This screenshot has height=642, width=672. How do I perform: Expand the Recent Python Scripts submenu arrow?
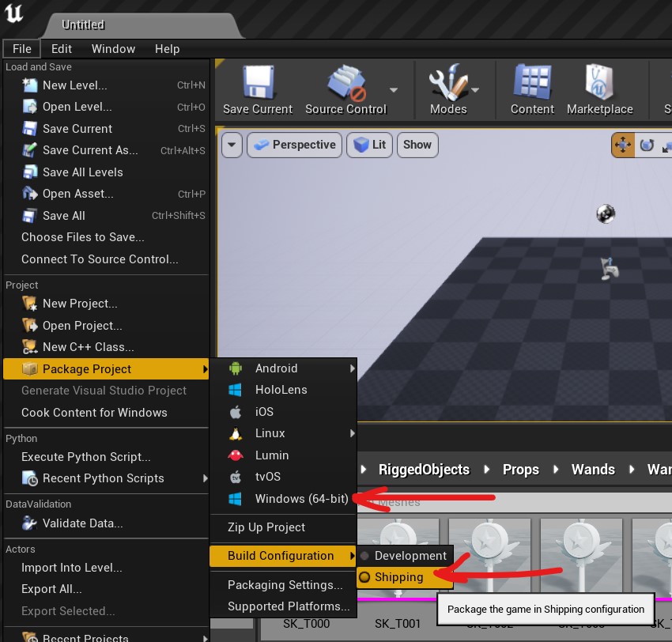coord(206,478)
